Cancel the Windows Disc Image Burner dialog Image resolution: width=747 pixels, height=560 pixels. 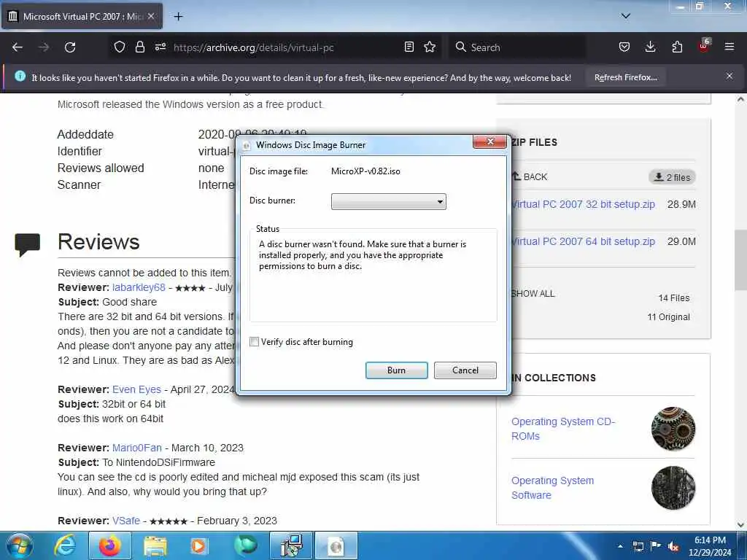tap(465, 370)
